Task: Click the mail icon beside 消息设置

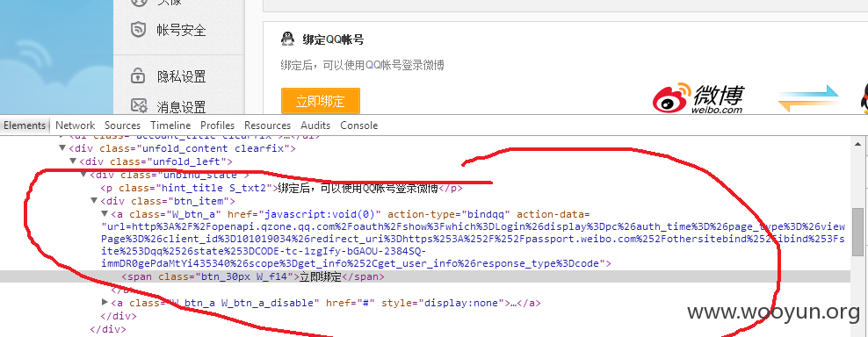Action: (x=139, y=105)
